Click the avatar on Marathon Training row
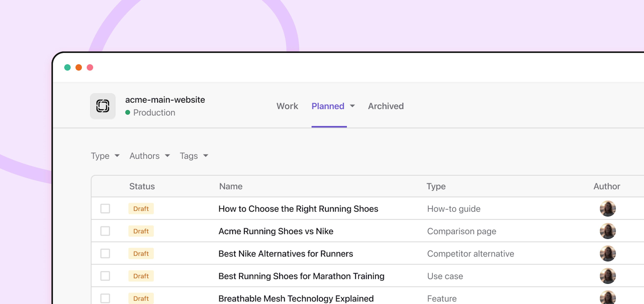This screenshot has width=644, height=304. (607, 276)
